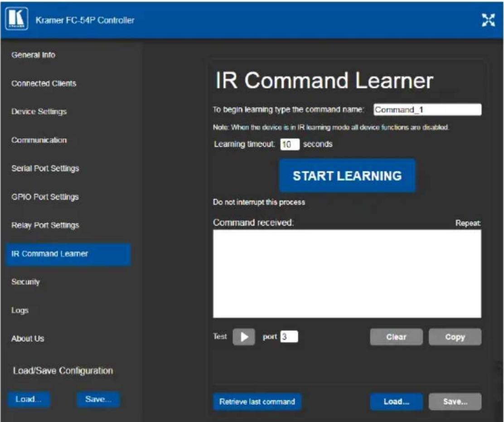Select GPIO Port Settings
The height and width of the screenshot is (422, 504).
point(45,197)
